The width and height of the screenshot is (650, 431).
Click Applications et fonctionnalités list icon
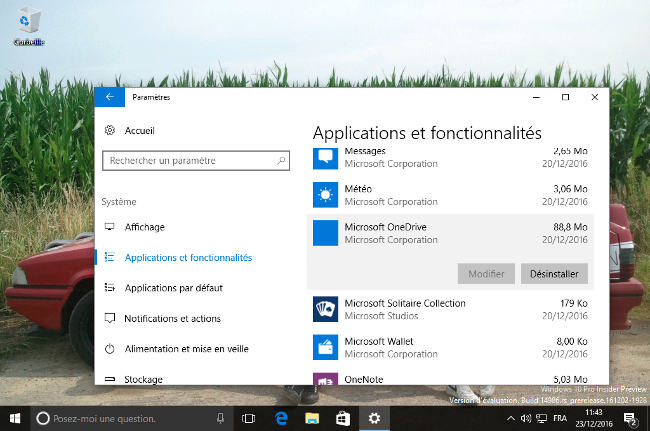pos(109,257)
